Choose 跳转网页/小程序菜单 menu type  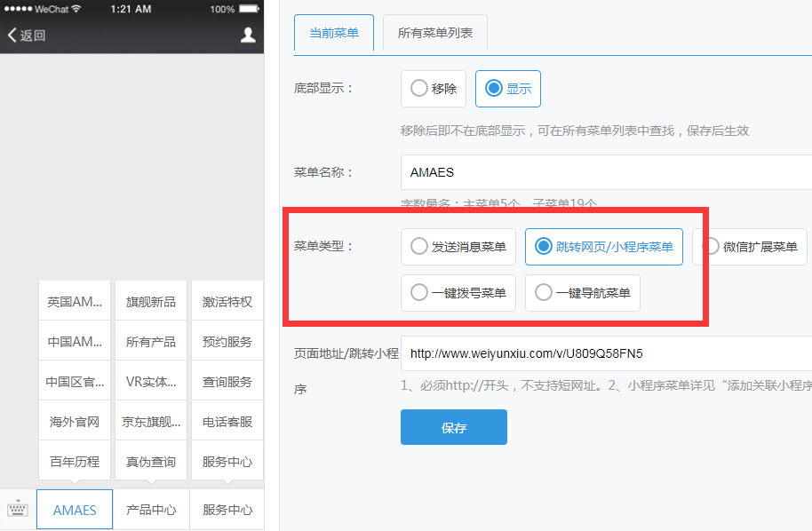click(x=604, y=247)
